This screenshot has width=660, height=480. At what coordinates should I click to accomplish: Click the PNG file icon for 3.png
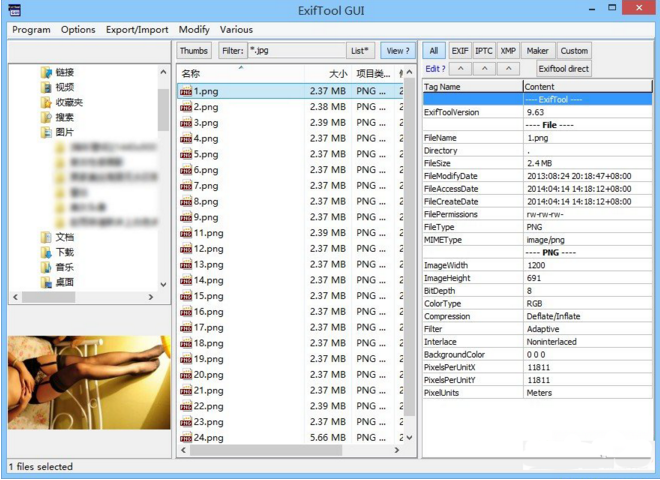click(186, 123)
